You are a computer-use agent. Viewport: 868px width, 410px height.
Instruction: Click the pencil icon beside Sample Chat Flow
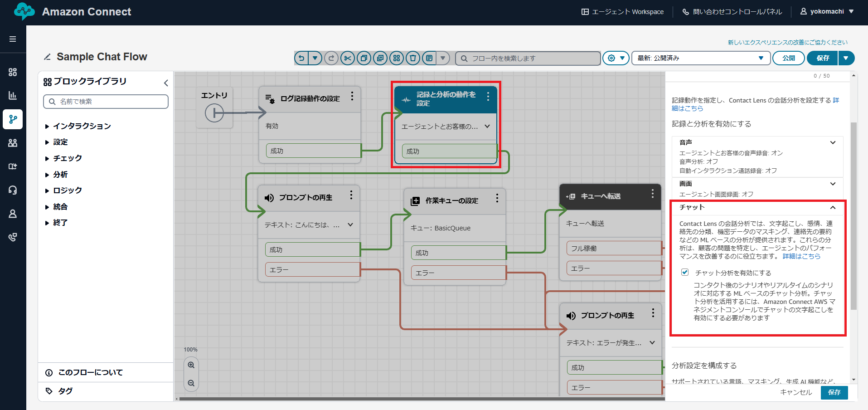pyautogui.click(x=47, y=57)
